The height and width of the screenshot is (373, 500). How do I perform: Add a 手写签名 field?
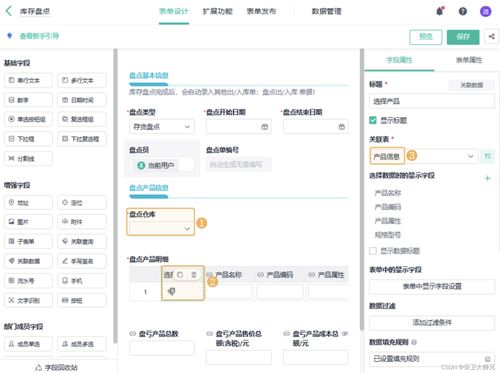pyautogui.click(x=82, y=261)
